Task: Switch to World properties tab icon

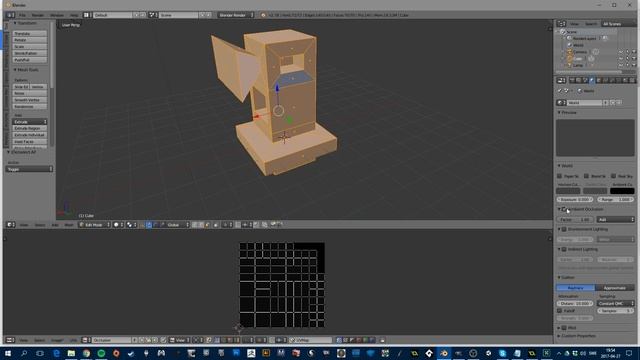Action: click(x=592, y=80)
